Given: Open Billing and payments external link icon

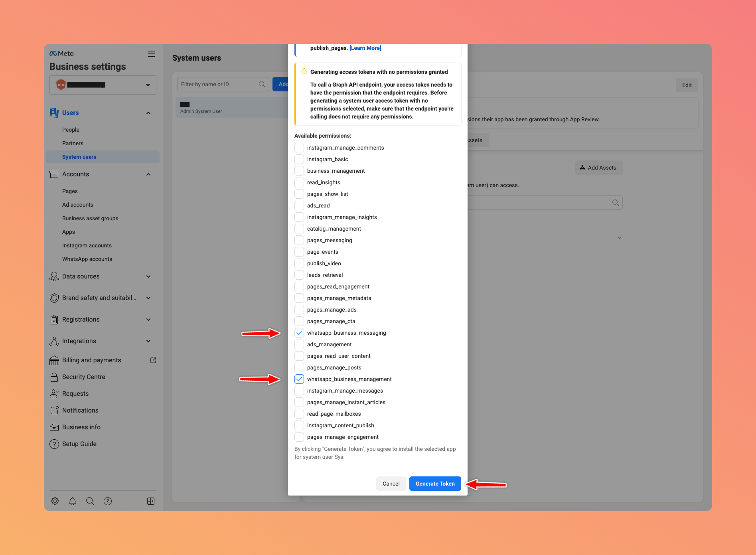Looking at the screenshot, I should coord(153,360).
